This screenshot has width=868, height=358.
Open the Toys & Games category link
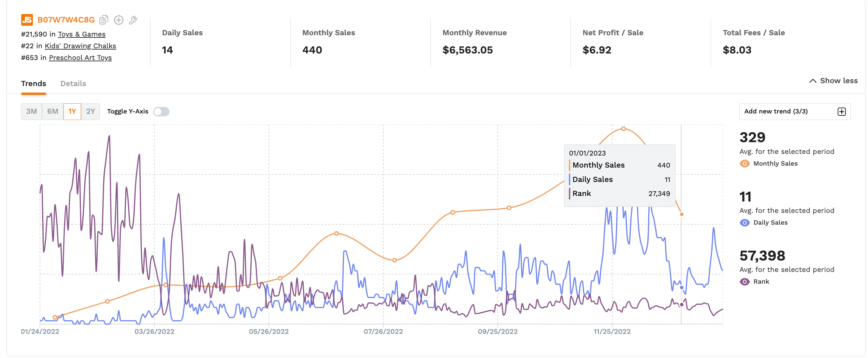tap(81, 34)
